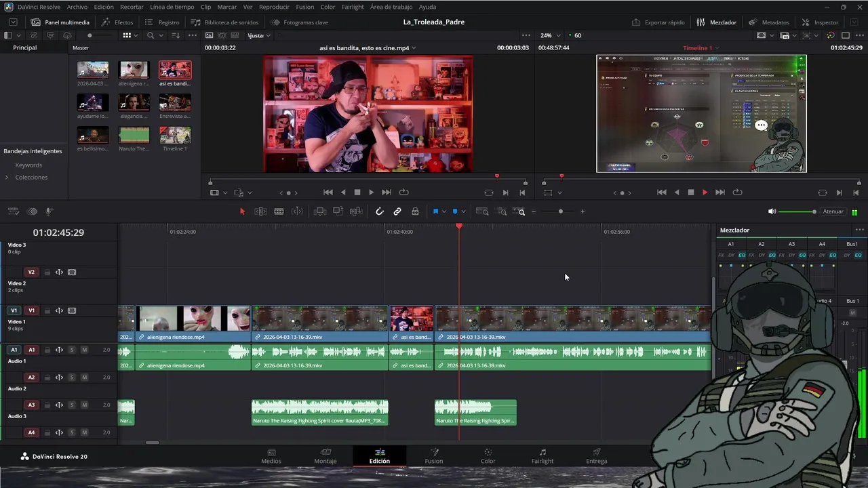Open the source clip name dropdown

click(414, 48)
